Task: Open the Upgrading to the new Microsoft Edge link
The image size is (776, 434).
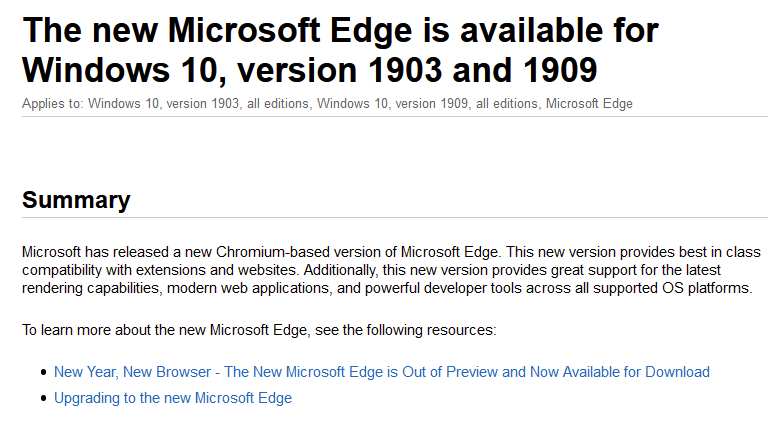Action: click(173, 398)
